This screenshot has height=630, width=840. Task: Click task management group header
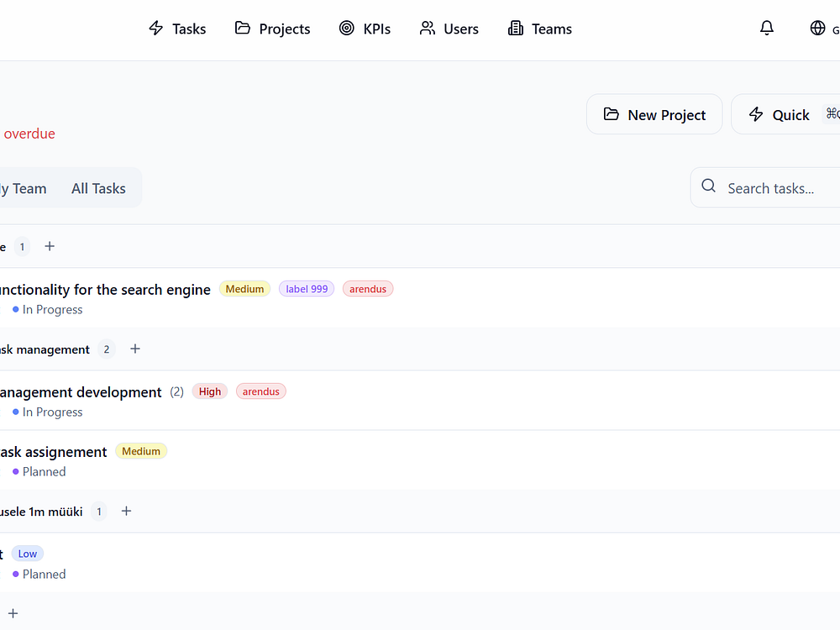(x=45, y=349)
